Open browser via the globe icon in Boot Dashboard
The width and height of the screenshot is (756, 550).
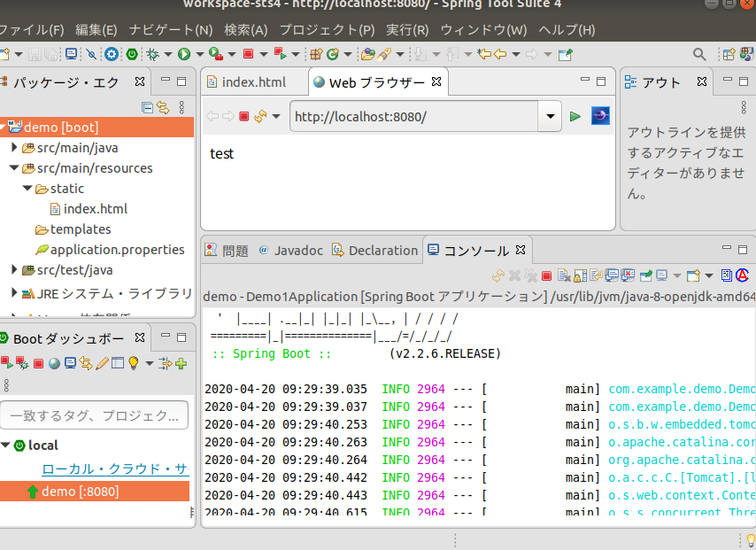point(53,363)
